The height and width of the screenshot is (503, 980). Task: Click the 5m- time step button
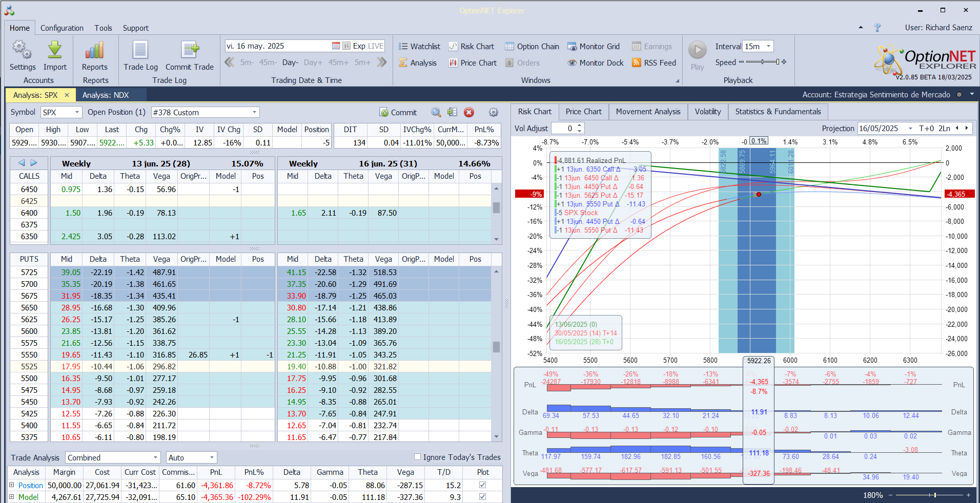[x=247, y=62]
